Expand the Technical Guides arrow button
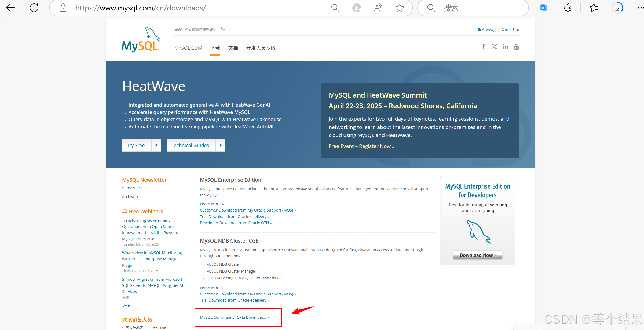Screen dimensions: 644x330 pos(220,145)
